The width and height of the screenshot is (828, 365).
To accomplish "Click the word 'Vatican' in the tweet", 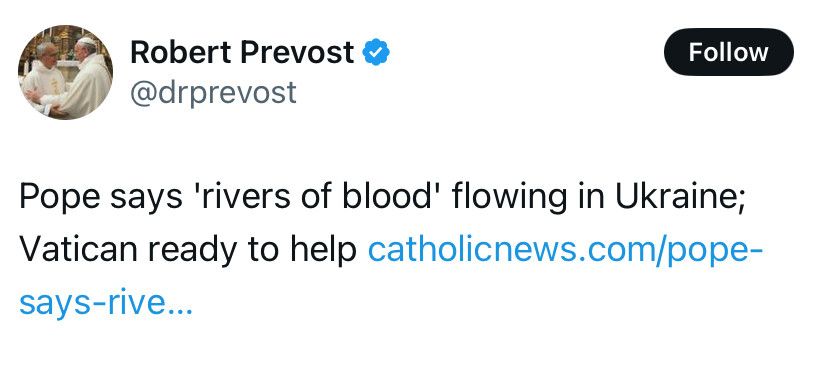I will point(79,250).
